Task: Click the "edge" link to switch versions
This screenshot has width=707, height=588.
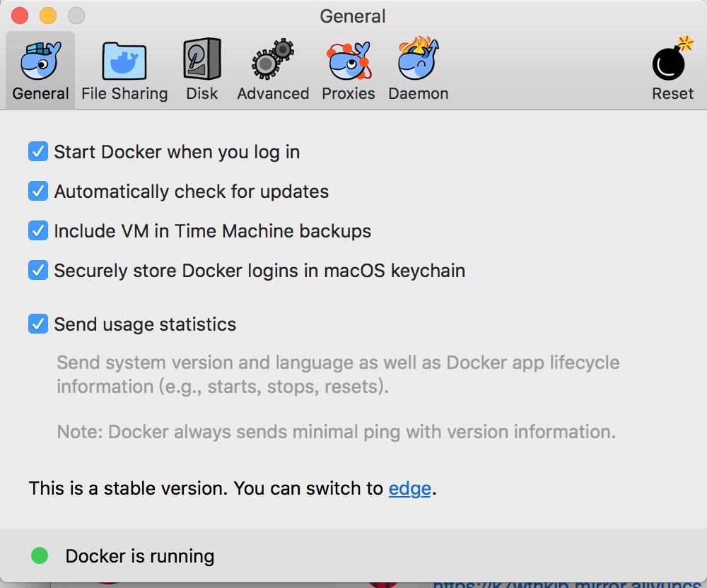Action: (409, 488)
